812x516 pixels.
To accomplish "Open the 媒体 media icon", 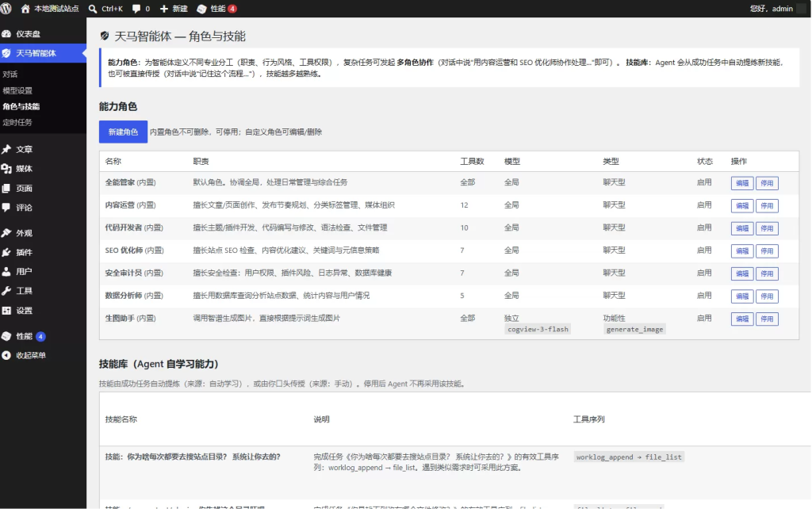I will point(6,168).
